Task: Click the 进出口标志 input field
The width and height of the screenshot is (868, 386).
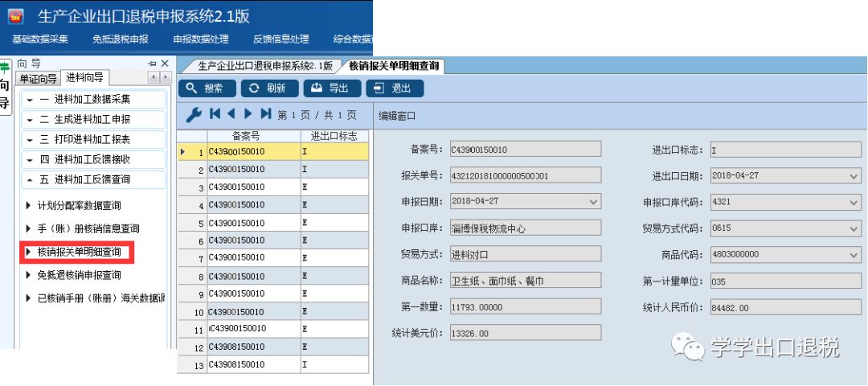Action: (785, 150)
